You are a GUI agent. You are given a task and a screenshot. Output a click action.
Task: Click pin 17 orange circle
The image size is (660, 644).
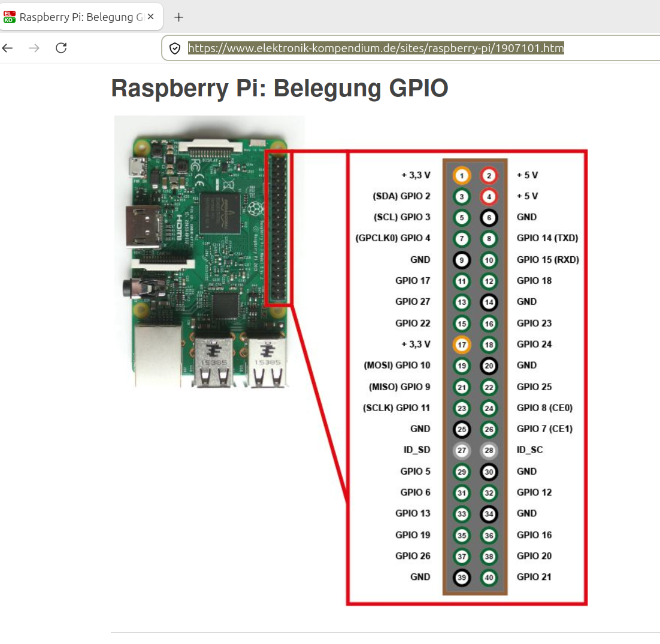[462, 345]
